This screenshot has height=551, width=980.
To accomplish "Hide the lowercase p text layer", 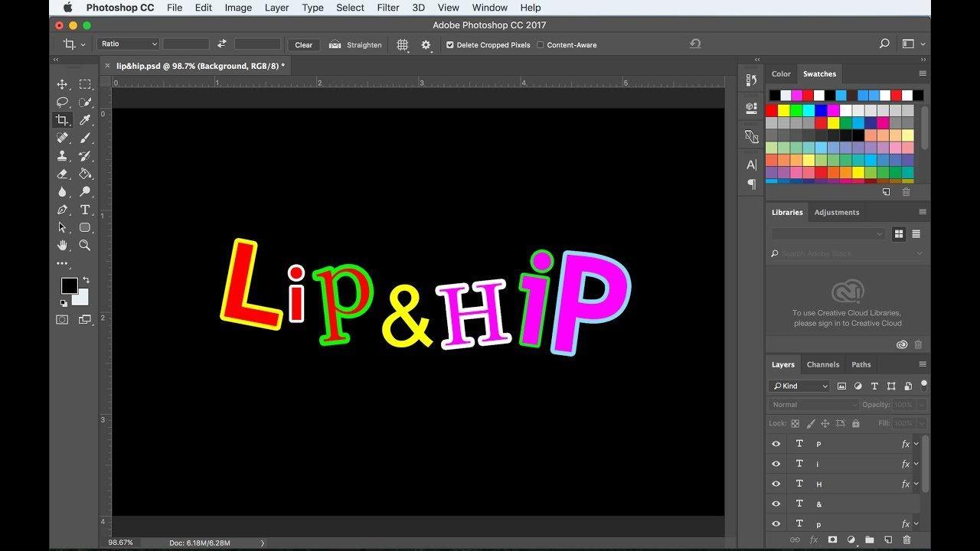I will point(776,523).
